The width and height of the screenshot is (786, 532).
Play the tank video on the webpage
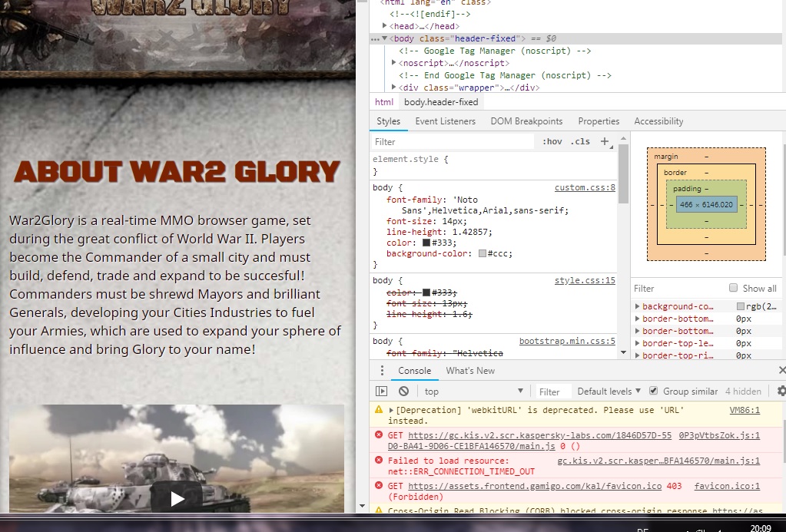[x=177, y=498]
